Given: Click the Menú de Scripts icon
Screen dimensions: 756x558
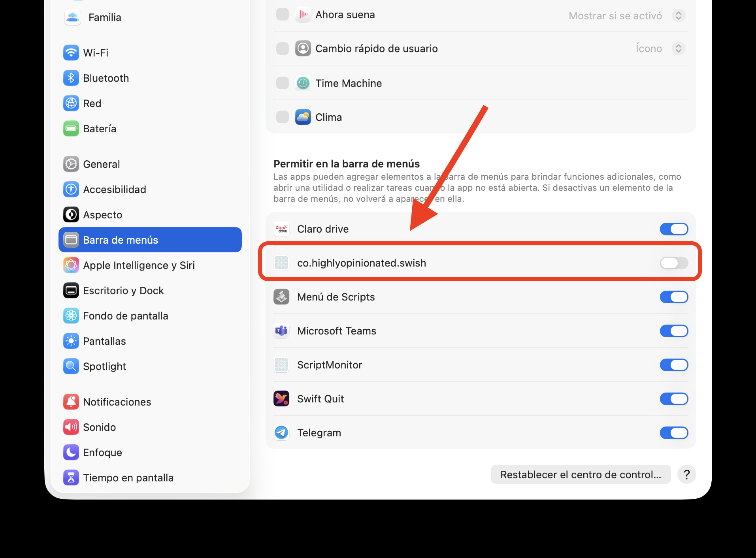Looking at the screenshot, I should point(281,297).
